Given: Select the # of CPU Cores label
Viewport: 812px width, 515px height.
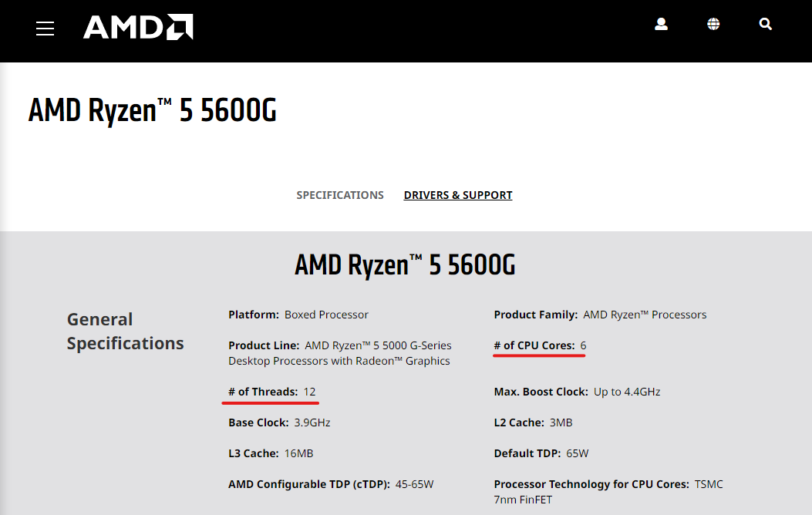Looking at the screenshot, I should (534, 345).
